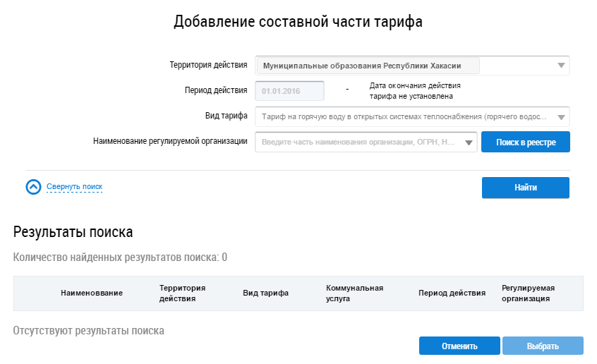Focus the regulated organization name input
Image resolution: width=597 pixels, height=364 pixels.
pos(358,142)
